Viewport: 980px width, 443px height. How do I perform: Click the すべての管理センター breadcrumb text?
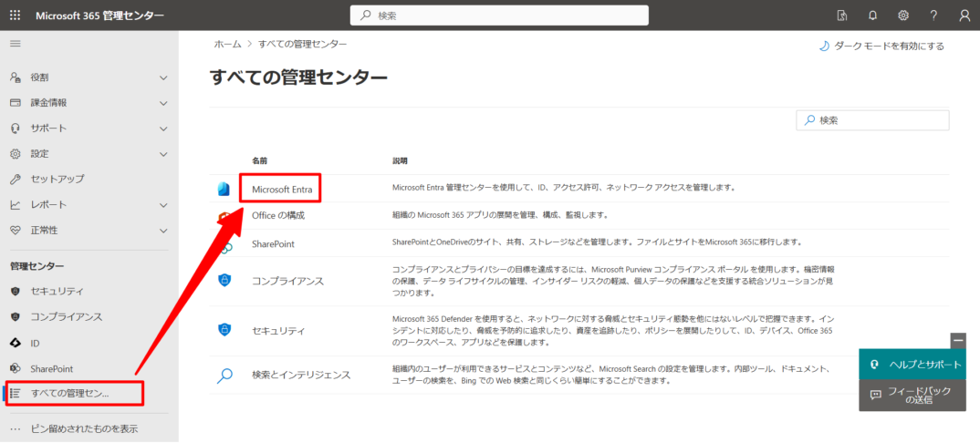pyautogui.click(x=303, y=44)
